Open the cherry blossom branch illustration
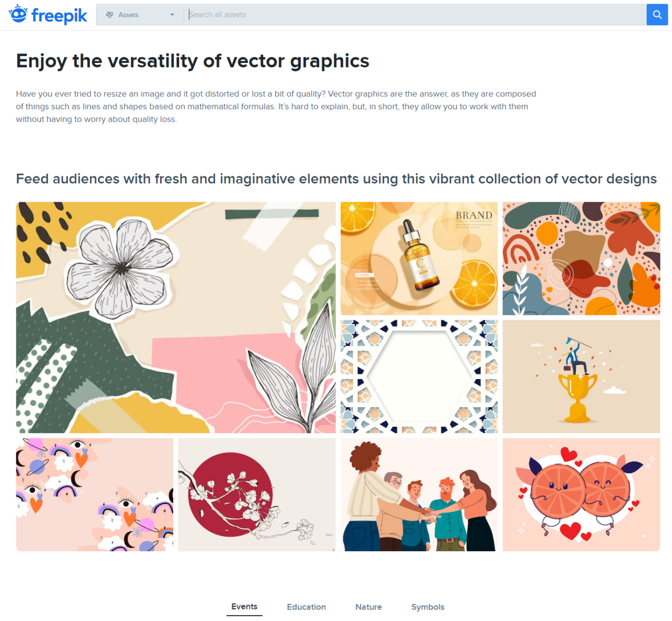Image resolution: width=672 pixels, height=621 pixels. [257, 494]
